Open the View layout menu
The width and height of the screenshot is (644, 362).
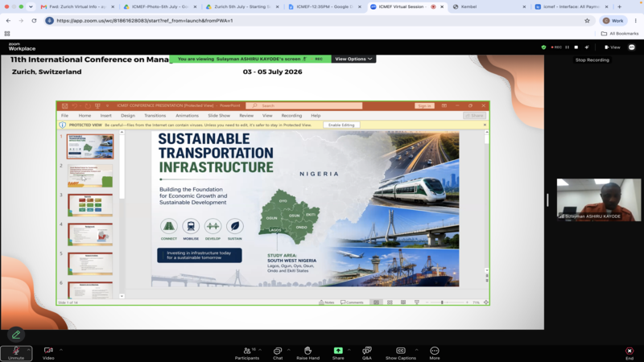coord(613,47)
